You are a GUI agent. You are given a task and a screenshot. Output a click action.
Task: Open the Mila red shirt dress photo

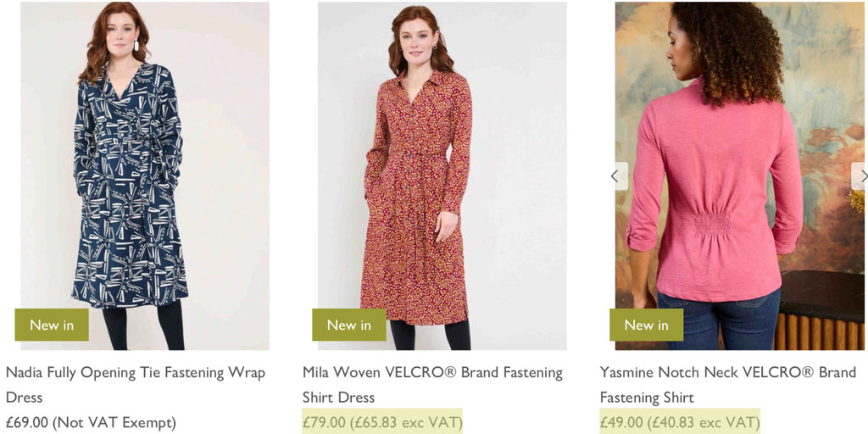click(442, 170)
